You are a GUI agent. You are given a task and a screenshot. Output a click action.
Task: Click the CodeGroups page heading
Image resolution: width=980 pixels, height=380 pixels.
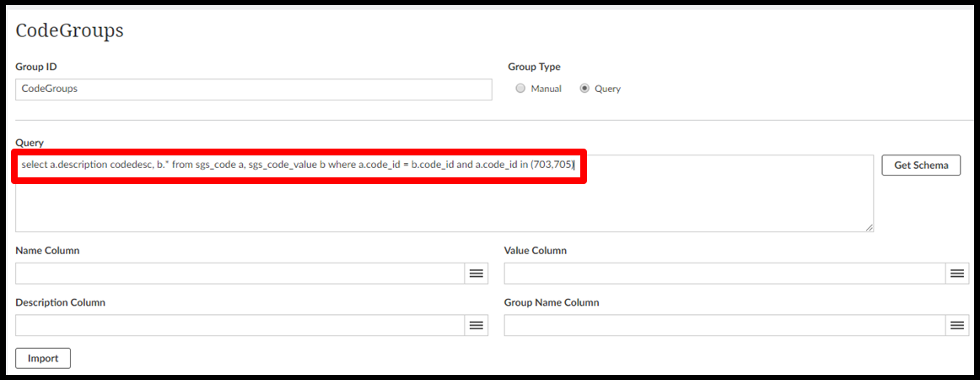[70, 31]
